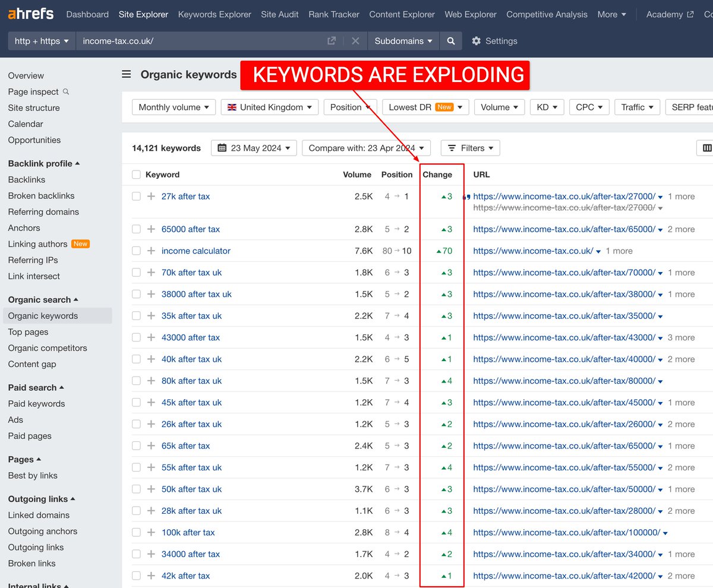Open the More menu in top nav

pos(611,14)
